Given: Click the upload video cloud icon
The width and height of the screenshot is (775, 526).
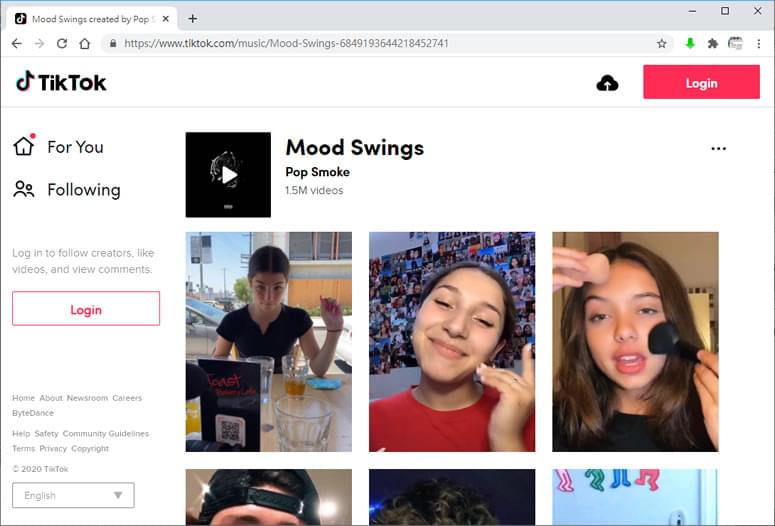Looking at the screenshot, I should tap(607, 83).
